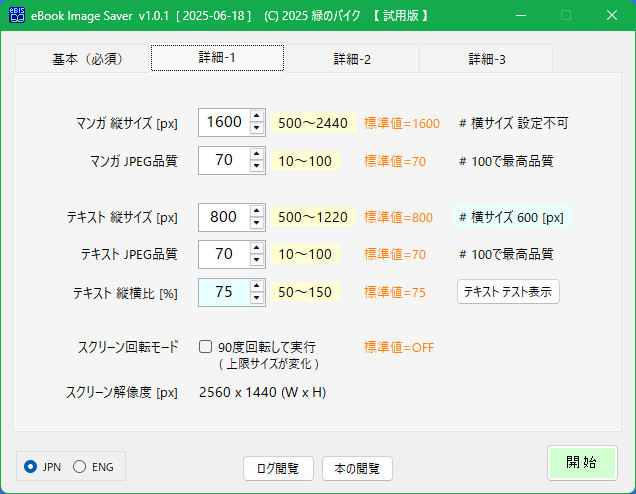The width and height of the screenshot is (636, 494).
Task: Click the テキスト テスト表示 button
Action: pyautogui.click(x=508, y=292)
